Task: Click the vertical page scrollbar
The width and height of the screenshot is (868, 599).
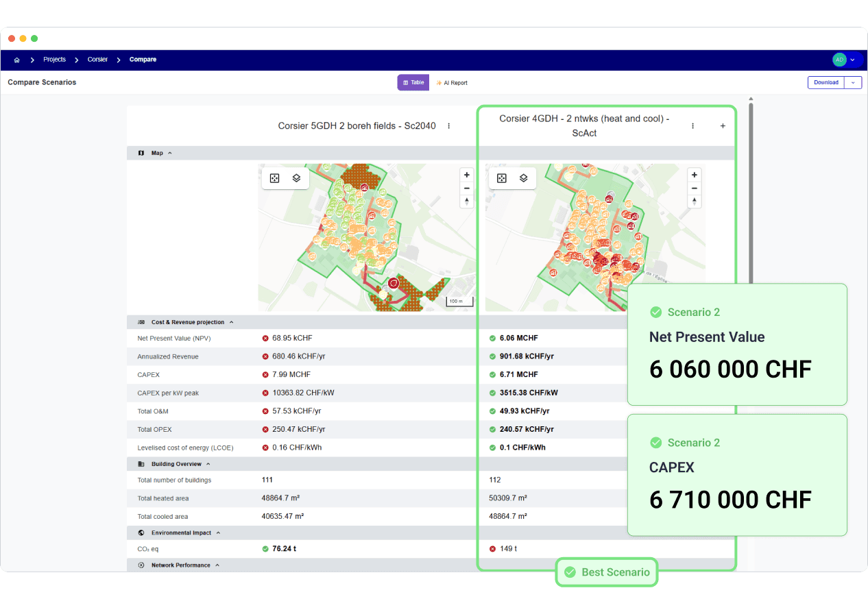Action: pos(751,192)
